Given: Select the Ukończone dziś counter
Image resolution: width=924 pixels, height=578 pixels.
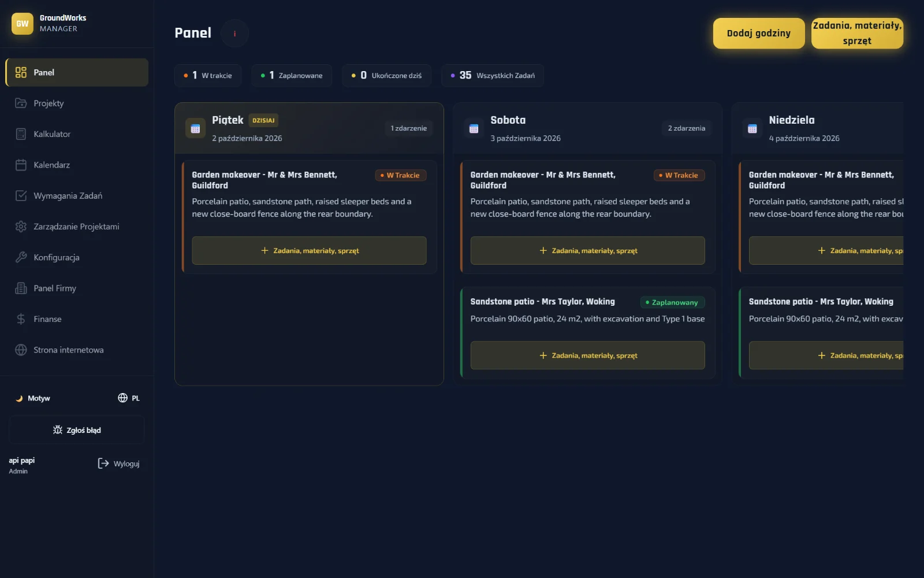Looking at the screenshot, I should (387, 75).
